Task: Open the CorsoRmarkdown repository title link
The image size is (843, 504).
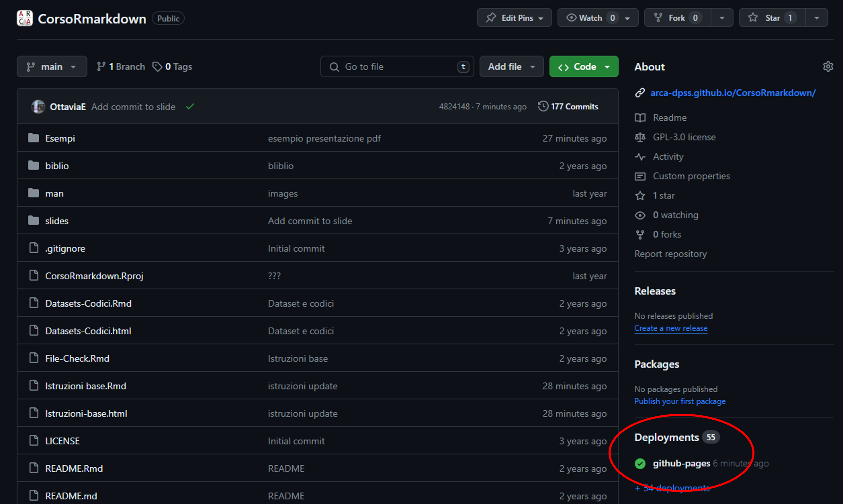Action: [x=92, y=19]
